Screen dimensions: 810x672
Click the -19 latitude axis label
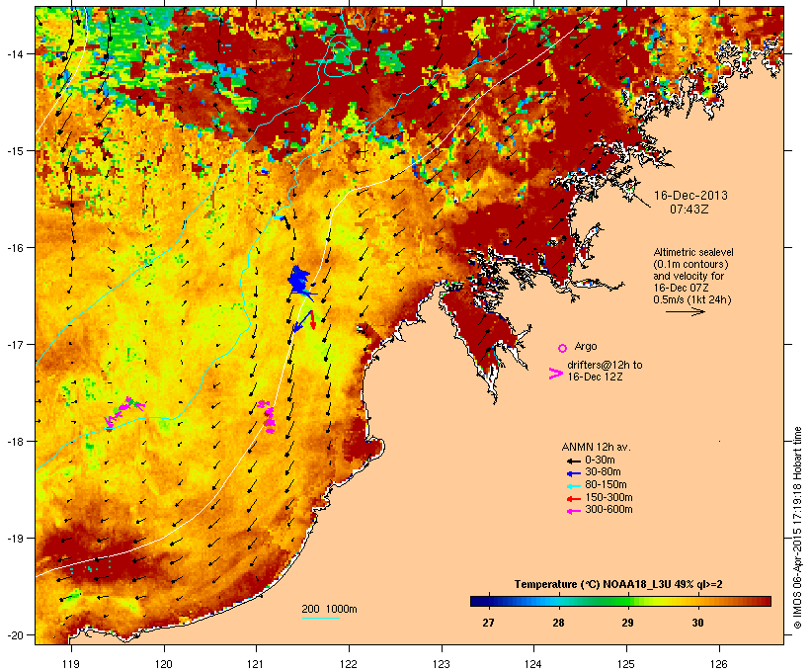point(15,539)
